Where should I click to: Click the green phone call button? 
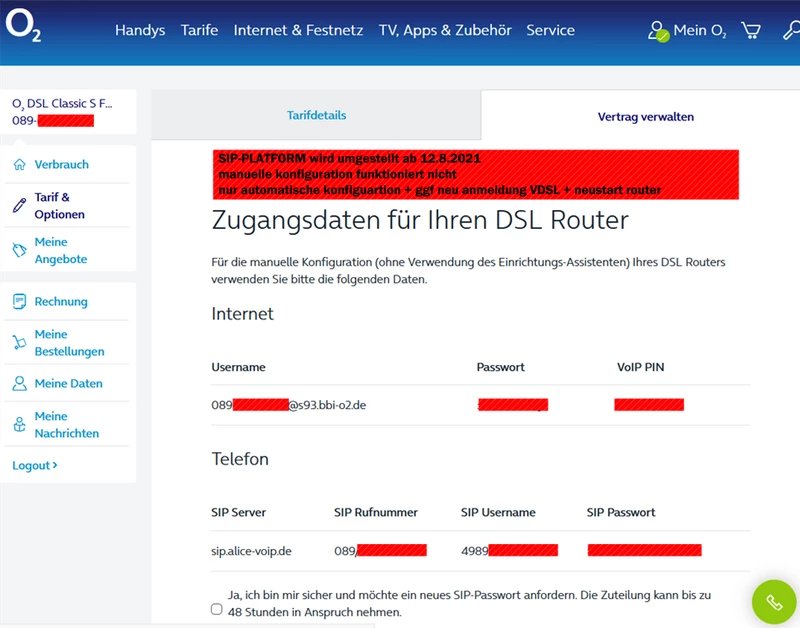[774, 602]
